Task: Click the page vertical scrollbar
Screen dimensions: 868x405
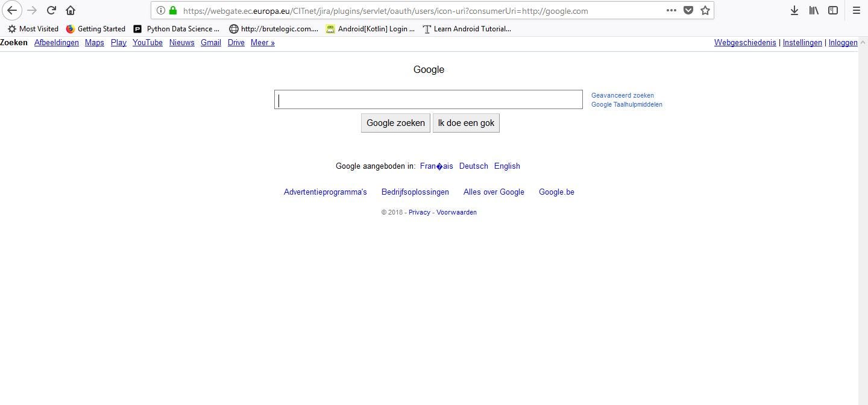Action: click(x=863, y=221)
